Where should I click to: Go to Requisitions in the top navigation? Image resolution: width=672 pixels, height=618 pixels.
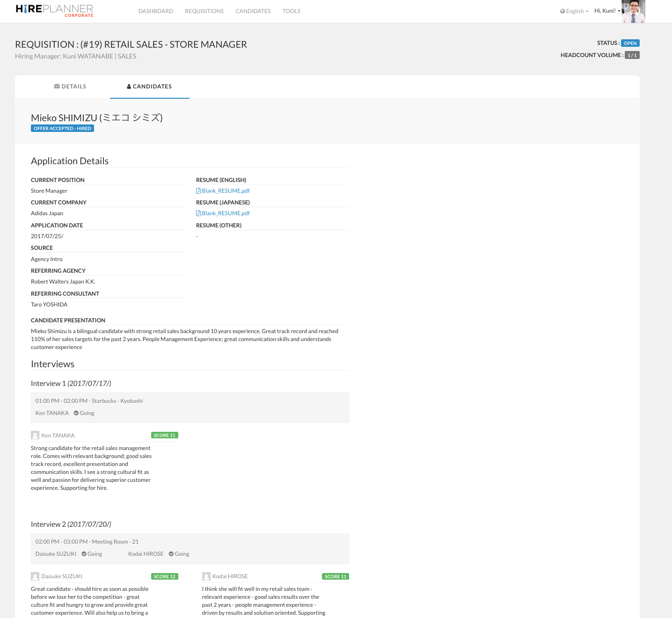coord(204,11)
